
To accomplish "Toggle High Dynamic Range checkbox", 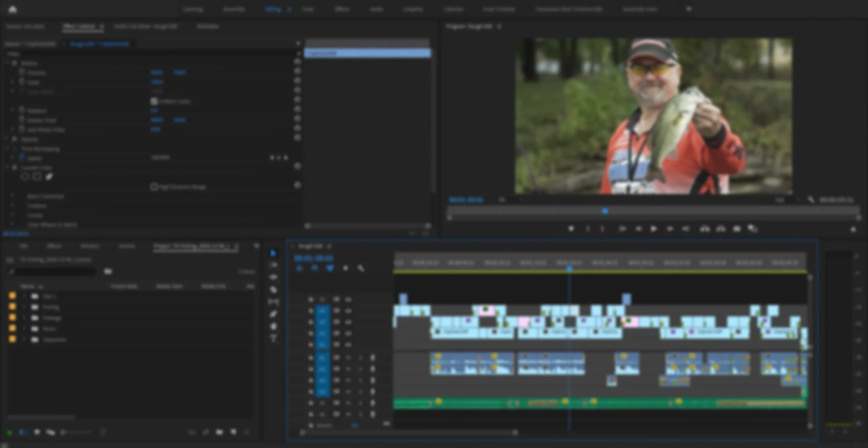I will click(154, 186).
